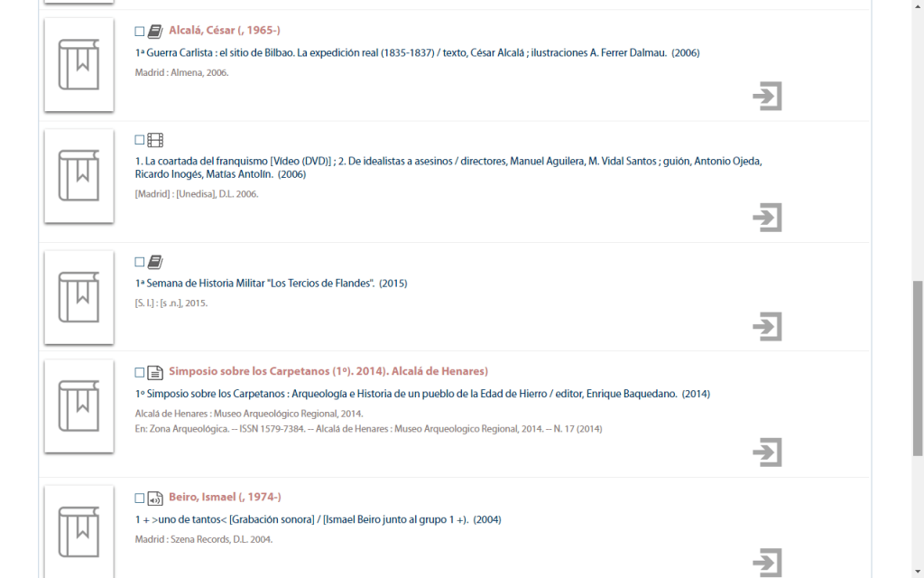Click article document icon beside Simposio entry
Screen dimensions: 924x578
tap(155, 372)
